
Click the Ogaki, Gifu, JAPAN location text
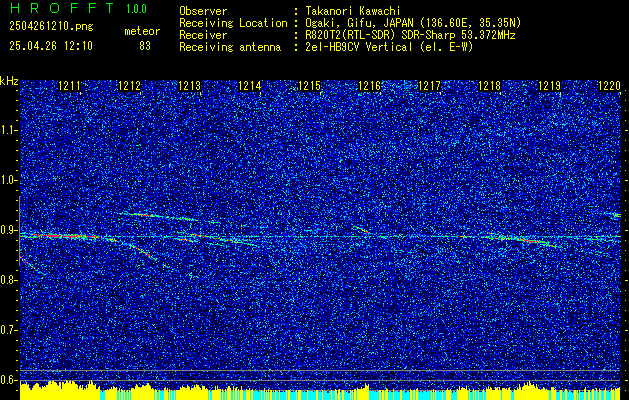(413, 23)
